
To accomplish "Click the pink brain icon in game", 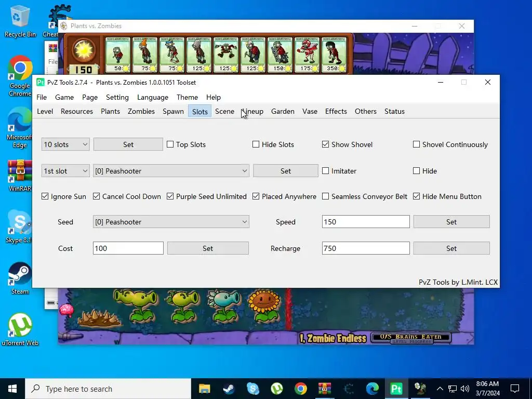I will click(66, 310).
